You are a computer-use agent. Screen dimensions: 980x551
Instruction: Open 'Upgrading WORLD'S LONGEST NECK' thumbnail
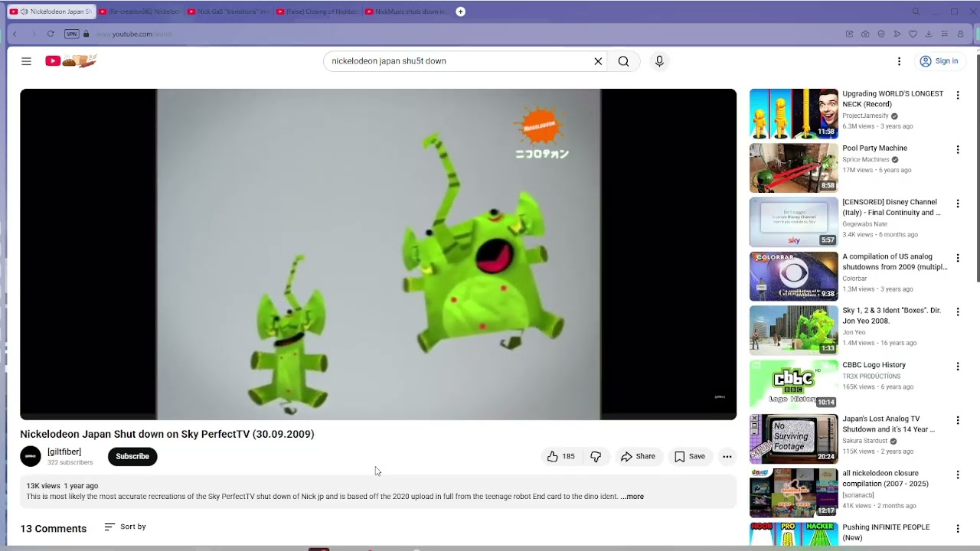(793, 114)
